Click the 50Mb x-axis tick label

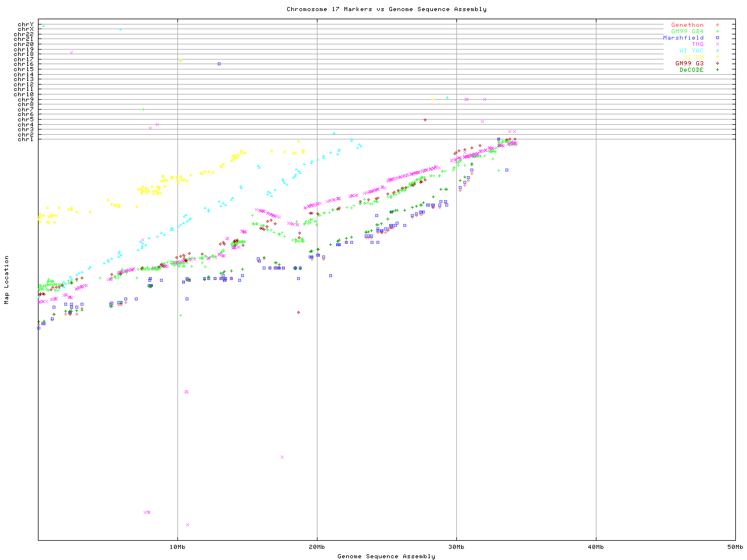[x=735, y=547]
